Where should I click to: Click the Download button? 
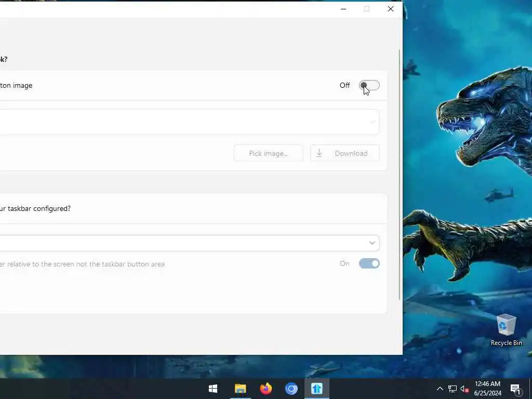345,153
